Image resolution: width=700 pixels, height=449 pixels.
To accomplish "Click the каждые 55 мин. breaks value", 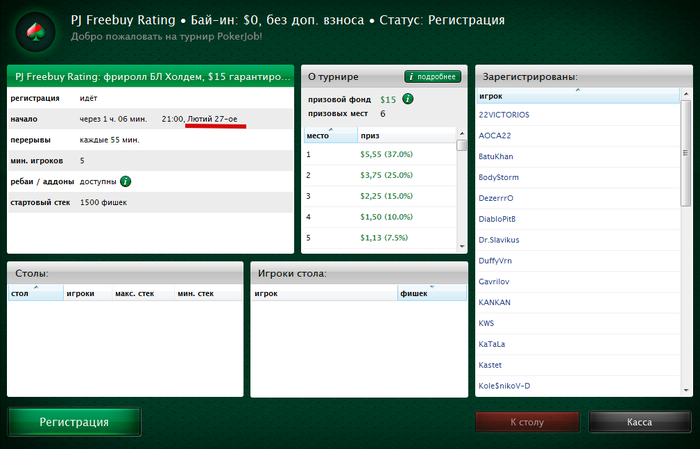I will [x=109, y=140].
